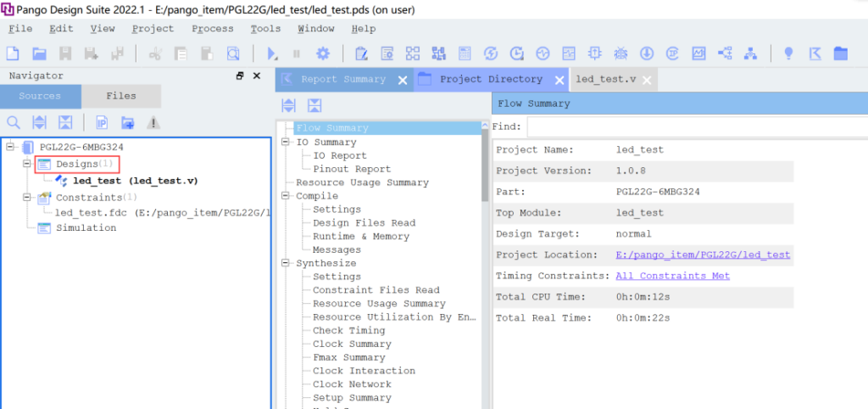This screenshot has width=868, height=409.
Task: Open the Process menu
Action: (x=212, y=29)
